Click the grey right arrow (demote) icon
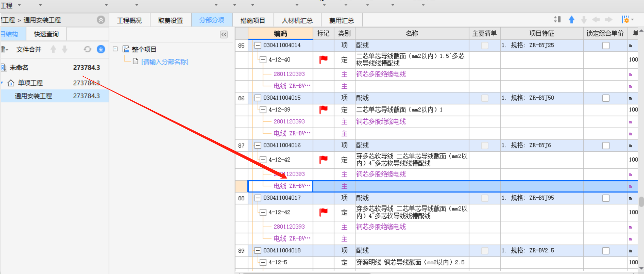This screenshot has width=644, height=274. coord(608,20)
